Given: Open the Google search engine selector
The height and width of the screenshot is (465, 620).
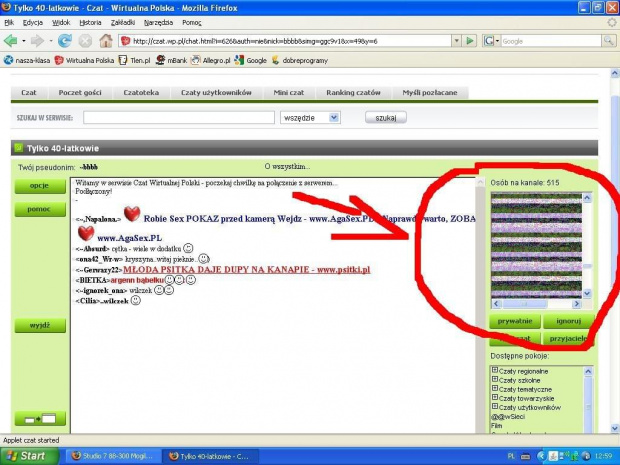Looking at the screenshot, I should (x=491, y=41).
